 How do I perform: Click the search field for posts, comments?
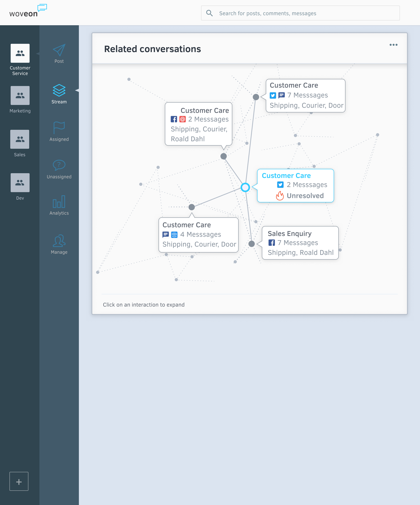point(300,13)
